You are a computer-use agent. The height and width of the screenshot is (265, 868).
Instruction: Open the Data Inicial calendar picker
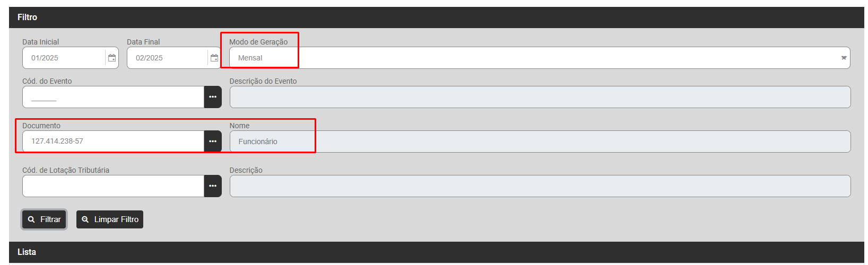pos(112,58)
